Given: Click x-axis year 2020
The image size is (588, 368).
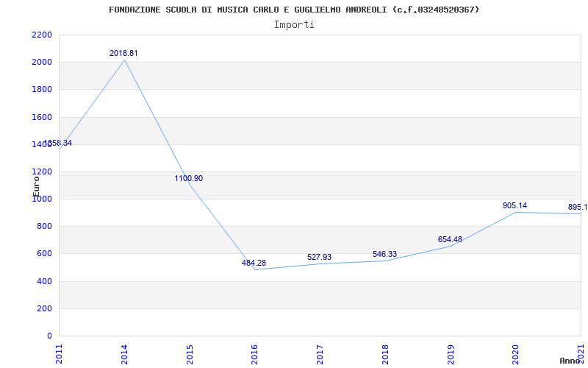Looking at the screenshot, I should click(x=516, y=354).
